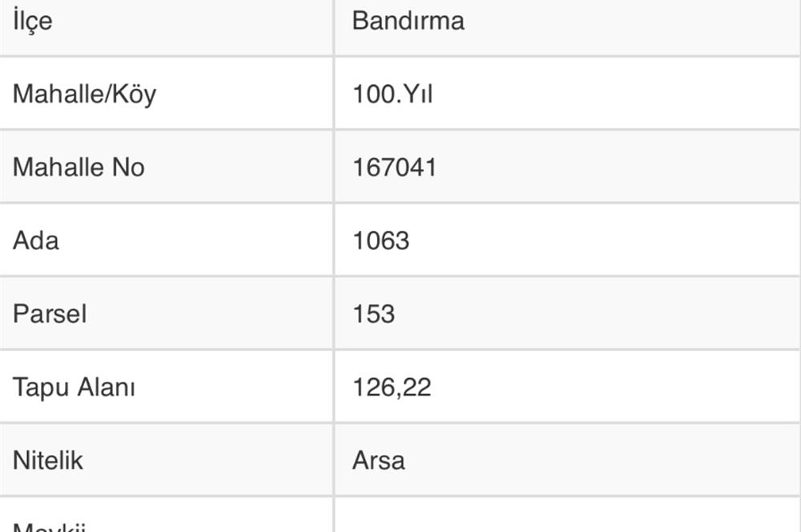Screen dimensions: 801x532
Task: Select the 100.Yıl value
Action: click(392, 94)
